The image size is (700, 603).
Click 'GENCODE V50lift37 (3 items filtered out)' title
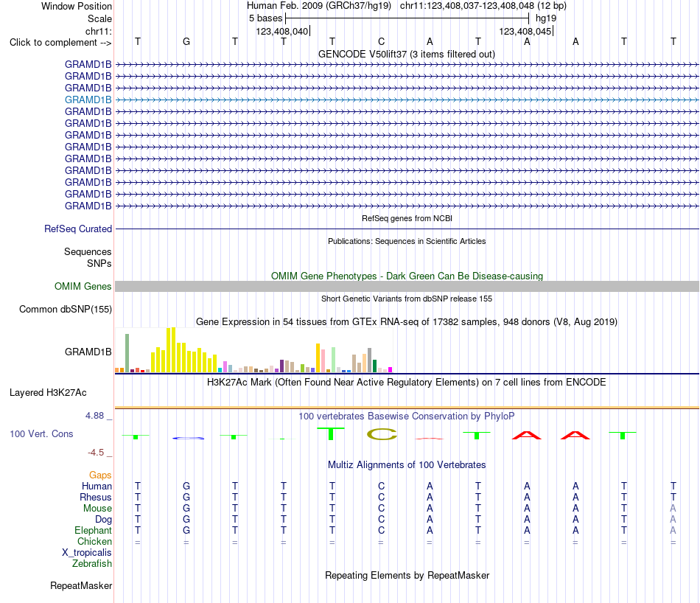point(406,54)
